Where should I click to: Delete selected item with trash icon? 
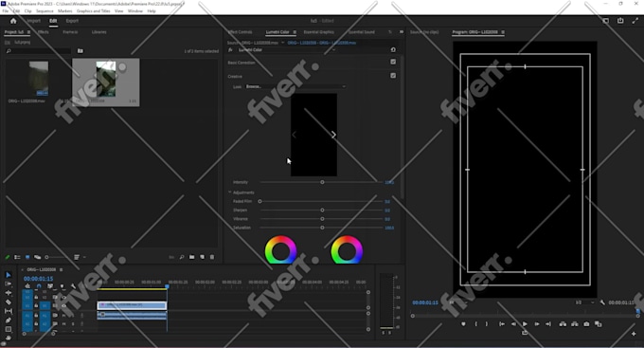point(212,257)
